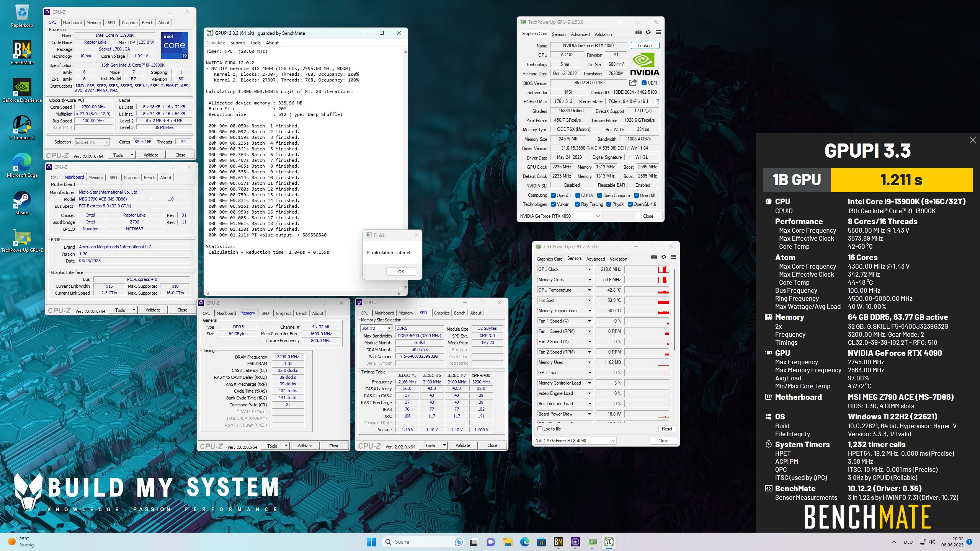980x551 pixels.
Task: Open the Microsoft Edge desktop shortcut
Action: 22,165
